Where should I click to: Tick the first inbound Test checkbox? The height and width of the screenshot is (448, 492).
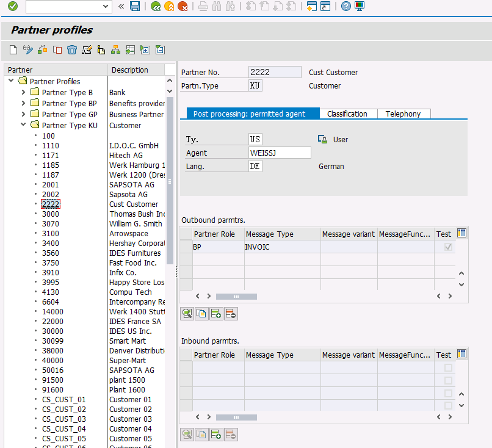pos(449,368)
